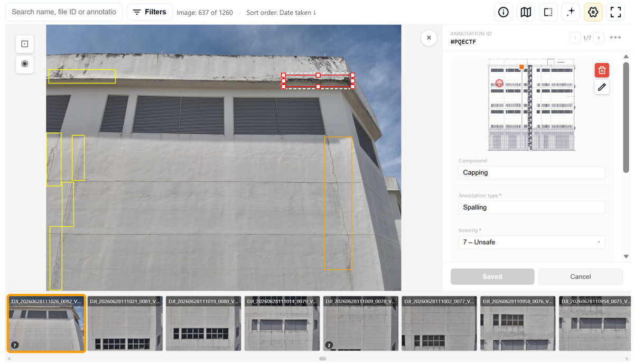This screenshot has width=634, height=364.
Task: Open the map view icon
Action: [x=526, y=12]
